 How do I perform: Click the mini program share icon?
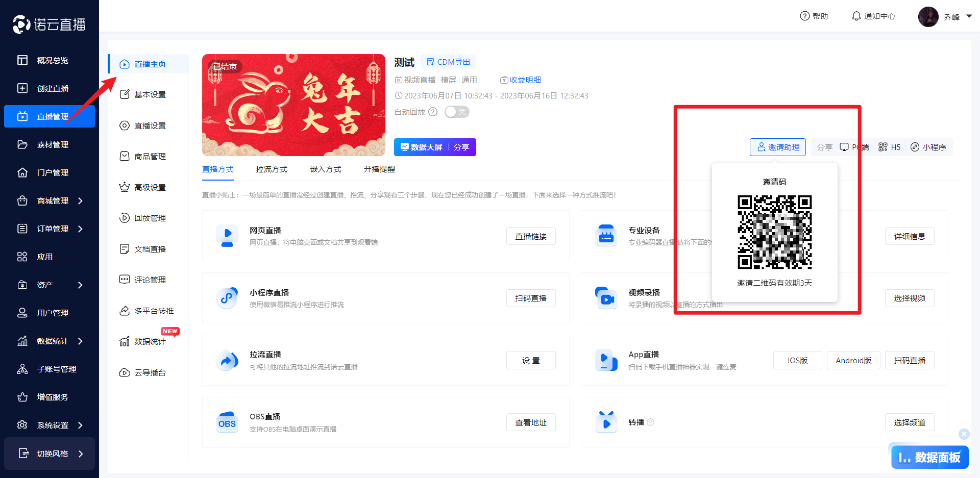(x=915, y=147)
